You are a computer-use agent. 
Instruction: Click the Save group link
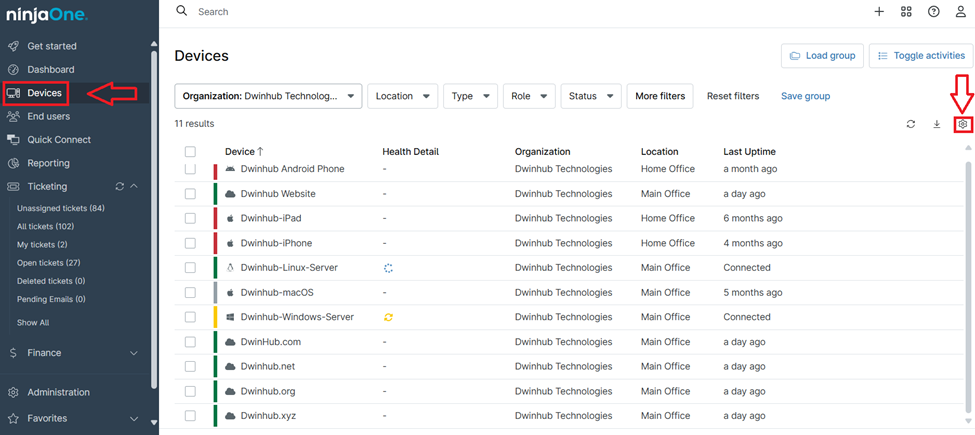click(805, 96)
